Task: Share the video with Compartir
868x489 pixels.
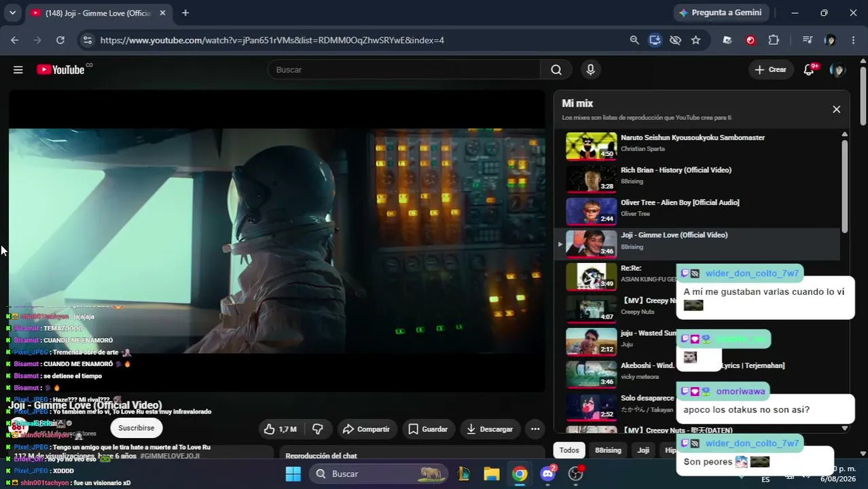Action: [367, 429]
